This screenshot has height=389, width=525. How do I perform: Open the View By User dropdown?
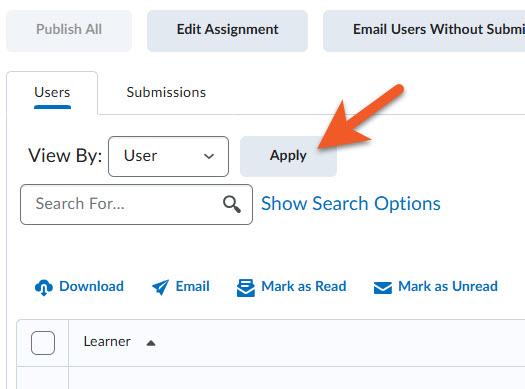168,156
